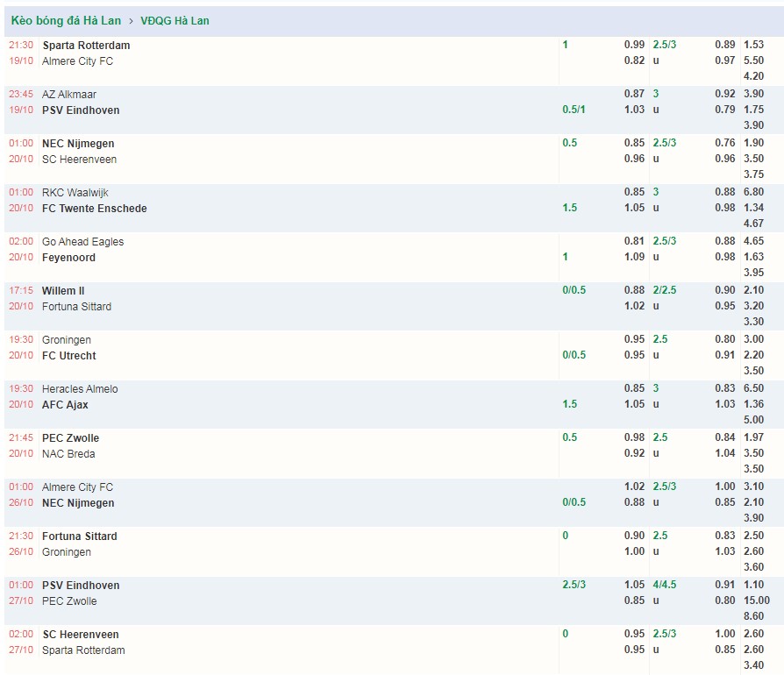Click Fortuna Sittard in the 20/10 match
784x675 pixels.
click(76, 306)
